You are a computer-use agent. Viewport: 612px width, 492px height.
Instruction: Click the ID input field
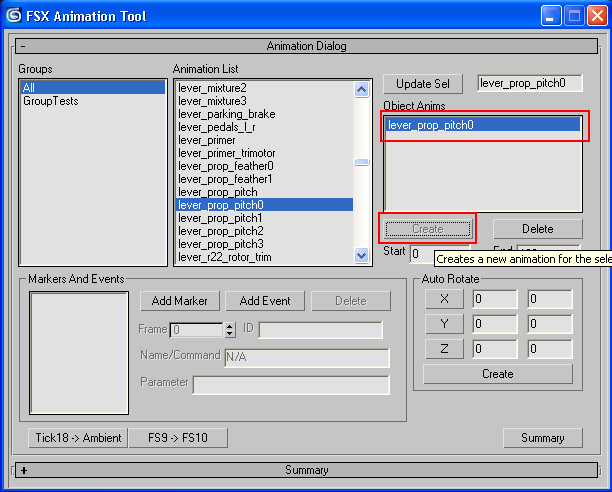[x=320, y=330]
